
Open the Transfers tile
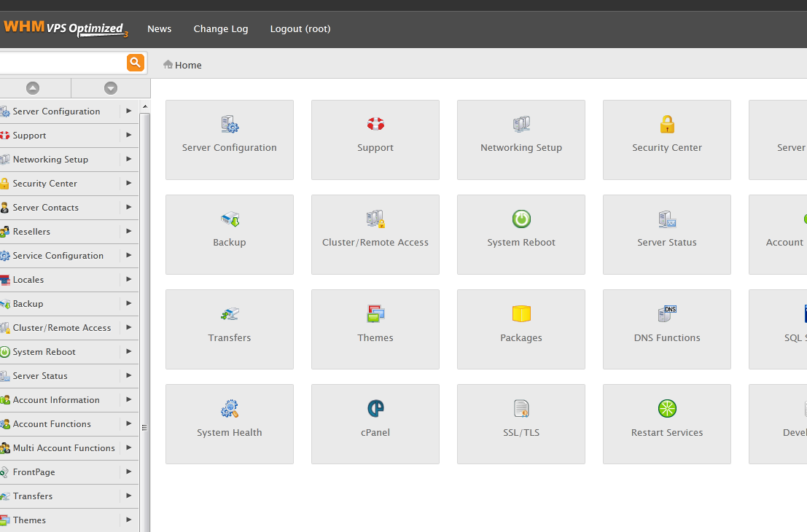click(x=230, y=329)
